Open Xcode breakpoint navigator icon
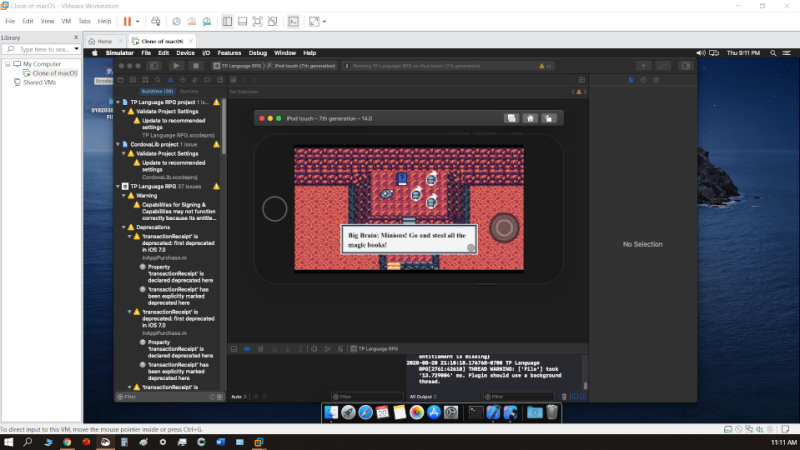The width and height of the screenshot is (800, 450). [207, 80]
